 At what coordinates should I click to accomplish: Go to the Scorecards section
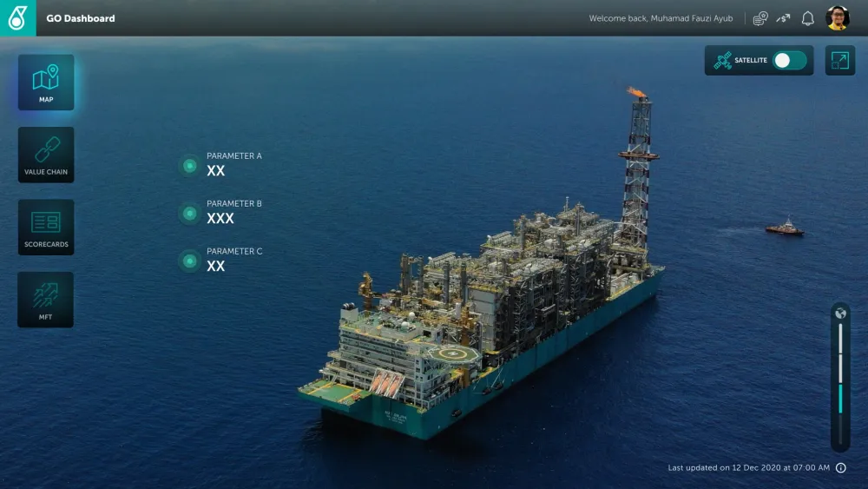tap(46, 227)
